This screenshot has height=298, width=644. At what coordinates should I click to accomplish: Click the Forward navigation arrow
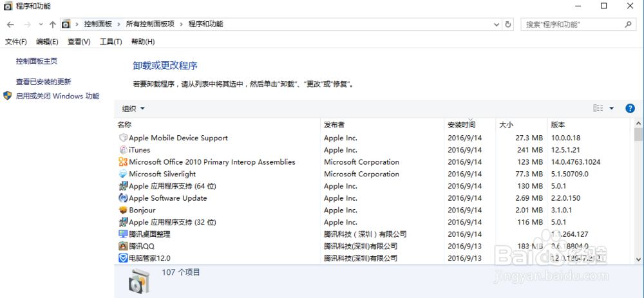[27, 24]
